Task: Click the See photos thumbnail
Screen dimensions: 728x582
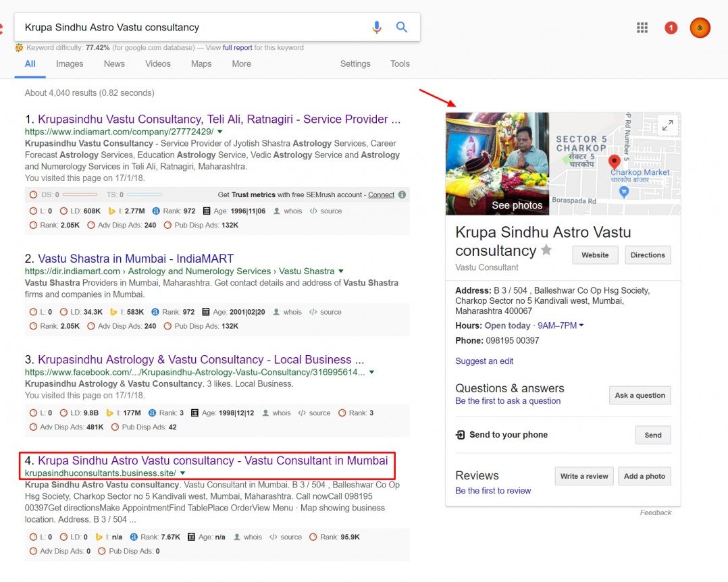Action: point(497,163)
